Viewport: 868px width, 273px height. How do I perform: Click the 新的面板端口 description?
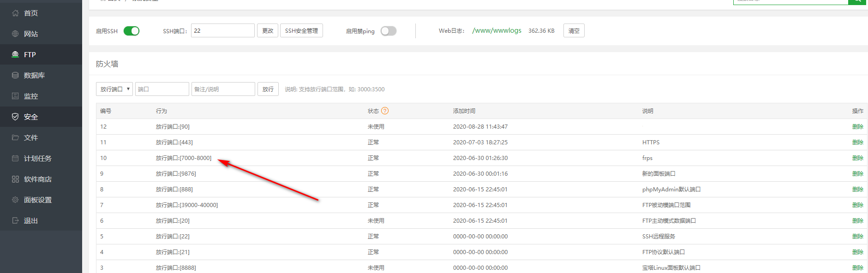[659, 173]
